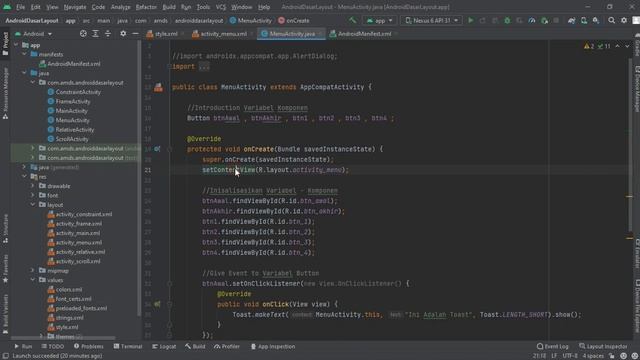Screen dimensions: 640x360
Task: Select RelativeActivity class in tree
Action: (75, 129)
